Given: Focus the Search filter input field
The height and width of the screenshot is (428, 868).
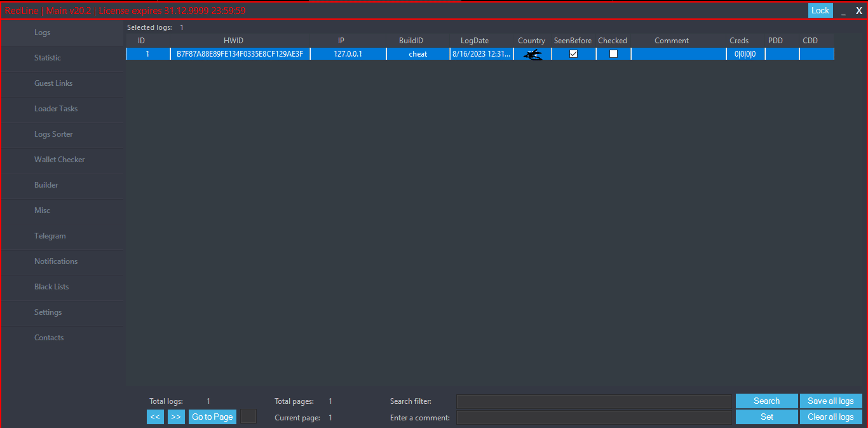Looking at the screenshot, I should (x=594, y=401).
